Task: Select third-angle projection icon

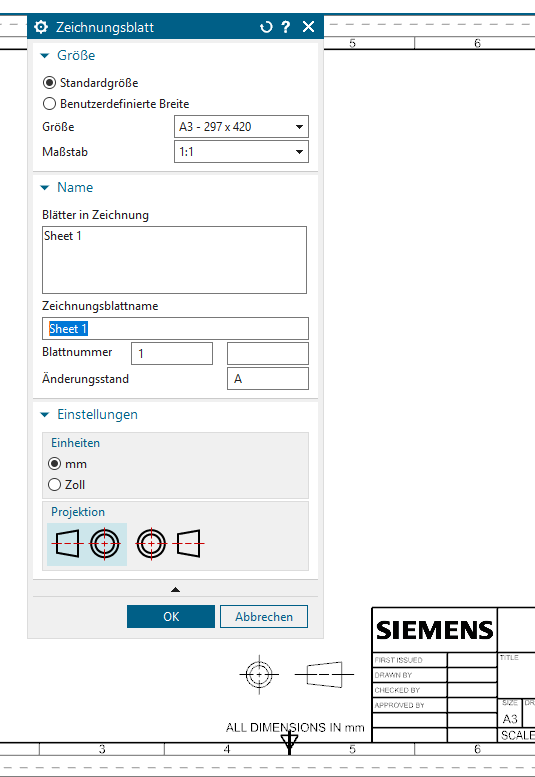Action: 170,544
